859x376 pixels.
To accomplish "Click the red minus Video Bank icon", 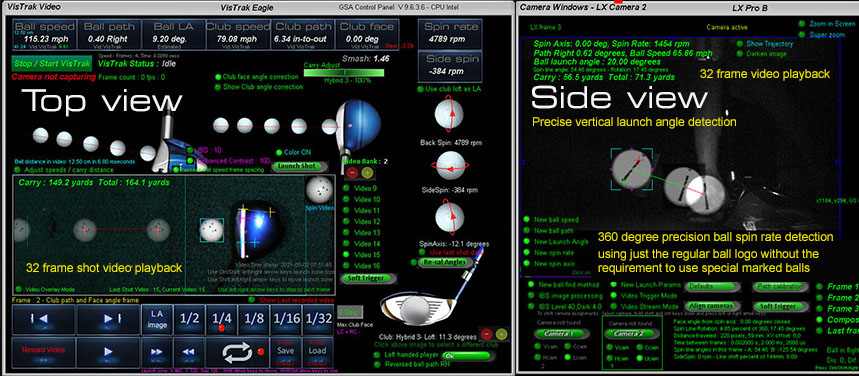I will (352, 173).
